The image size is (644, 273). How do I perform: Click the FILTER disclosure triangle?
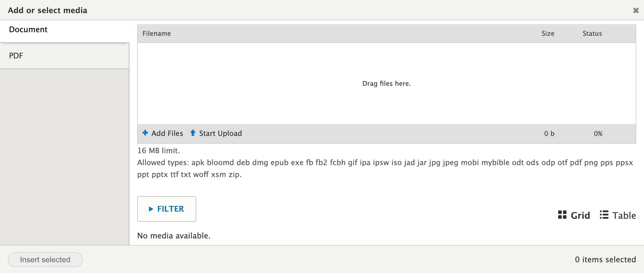pos(151,209)
